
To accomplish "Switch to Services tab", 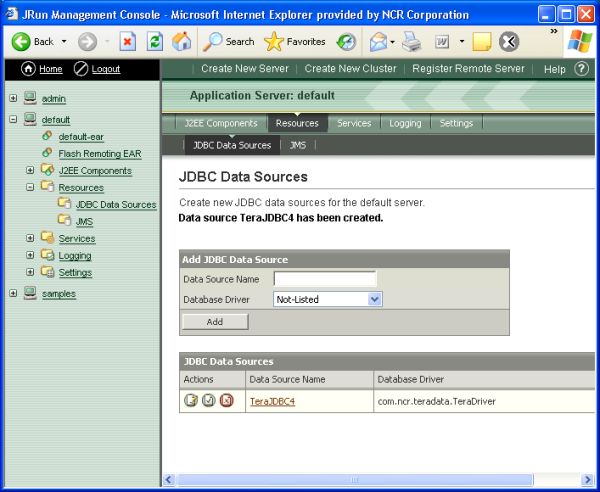I will (354, 123).
